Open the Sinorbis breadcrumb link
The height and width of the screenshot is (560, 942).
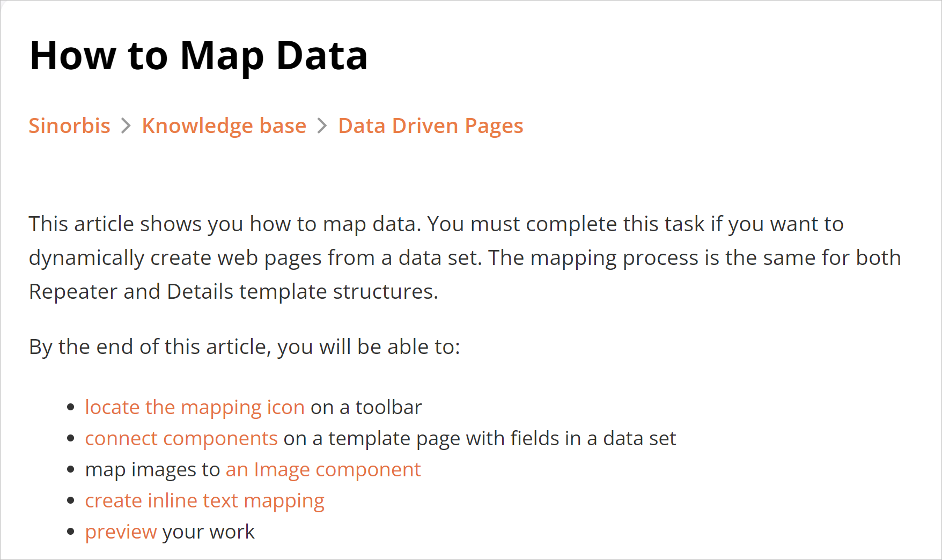tap(69, 126)
